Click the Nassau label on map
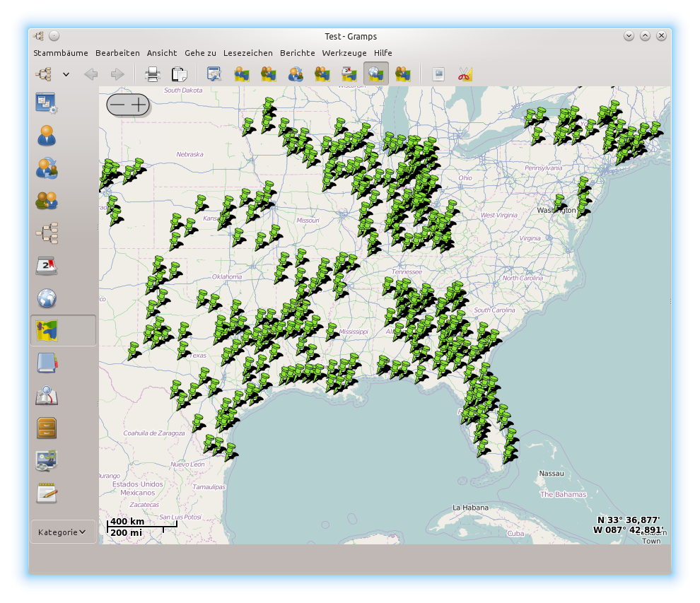Image resolution: width=700 pixels, height=603 pixels. pos(552,474)
